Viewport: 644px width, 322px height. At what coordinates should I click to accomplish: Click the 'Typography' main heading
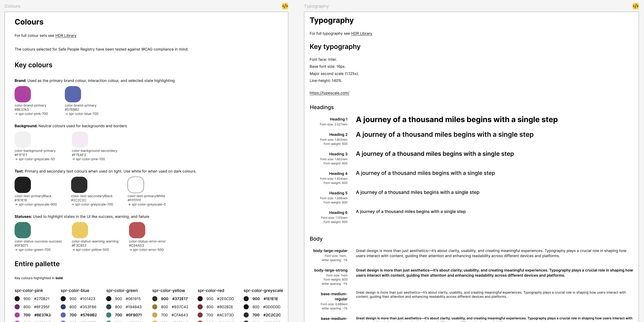click(x=331, y=21)
